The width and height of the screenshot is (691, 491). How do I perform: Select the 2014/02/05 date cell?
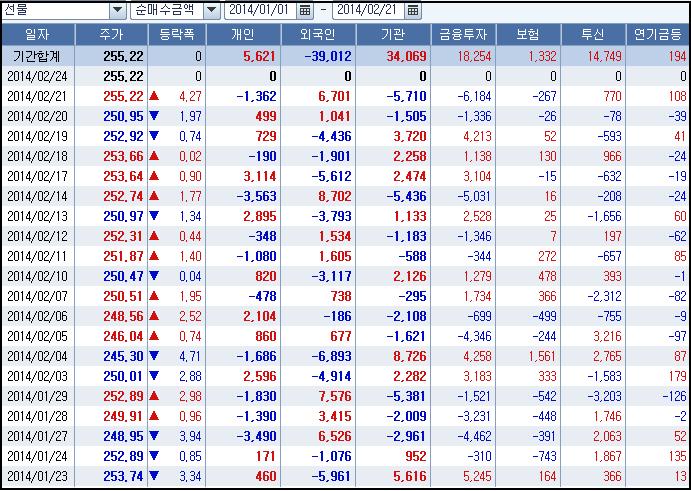coord(37,336)
